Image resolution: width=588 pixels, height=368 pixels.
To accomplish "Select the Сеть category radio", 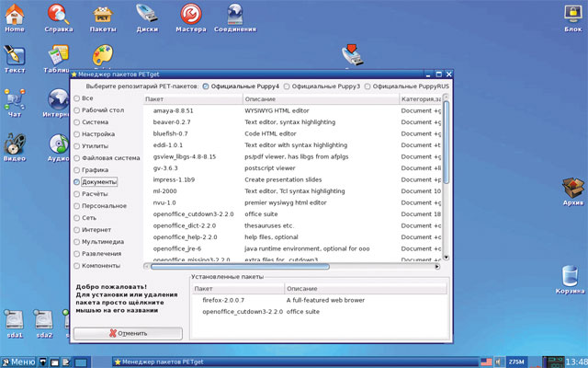I will (77, 218).
